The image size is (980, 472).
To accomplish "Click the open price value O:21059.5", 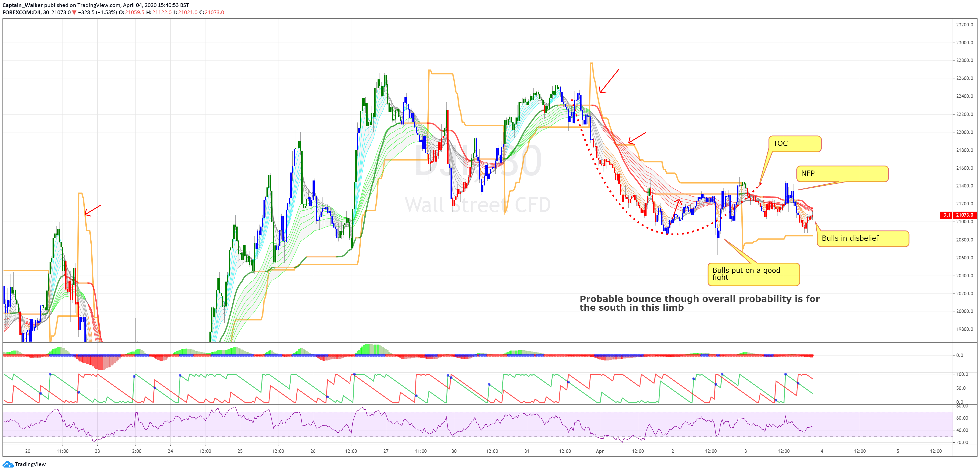I will pos(132,12).
